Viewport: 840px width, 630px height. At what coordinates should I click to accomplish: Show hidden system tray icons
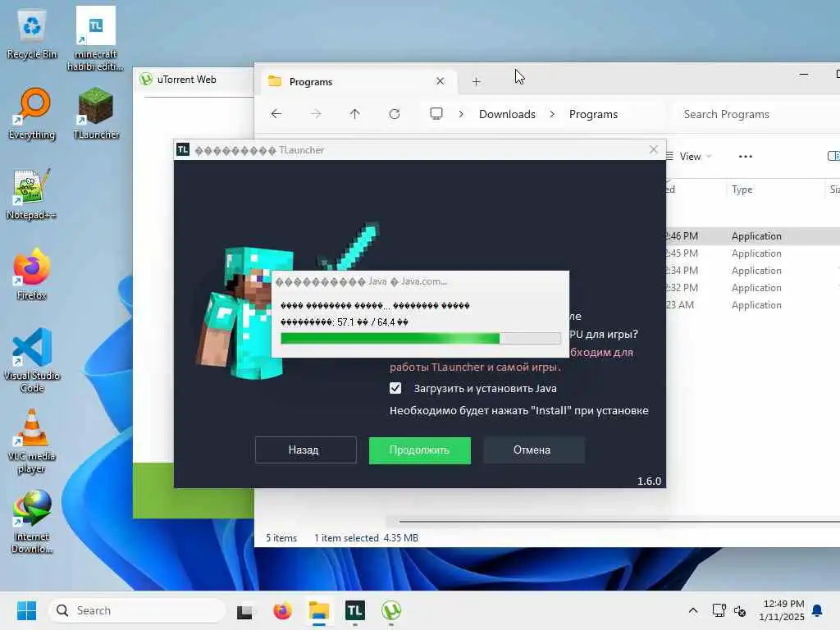(x=692, y=610)
